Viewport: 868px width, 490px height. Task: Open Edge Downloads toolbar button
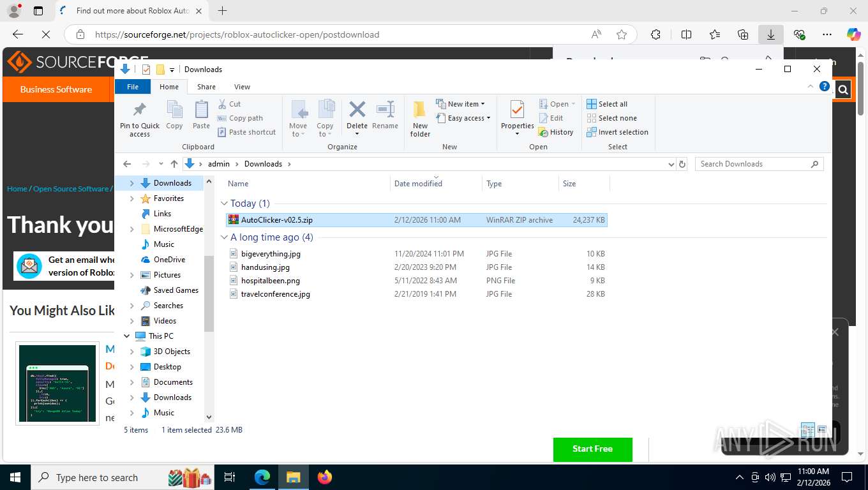tap(770, 34)
